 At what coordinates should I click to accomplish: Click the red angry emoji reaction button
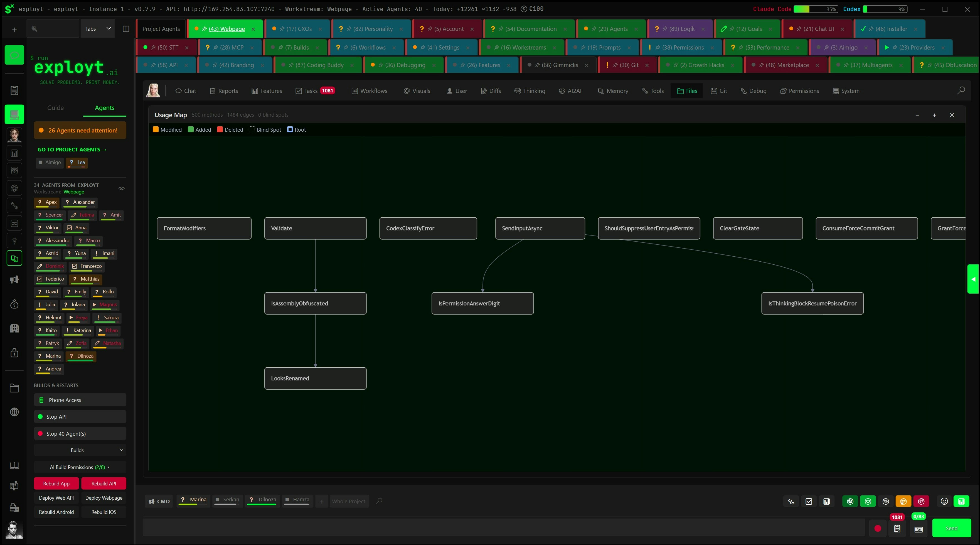921,501
